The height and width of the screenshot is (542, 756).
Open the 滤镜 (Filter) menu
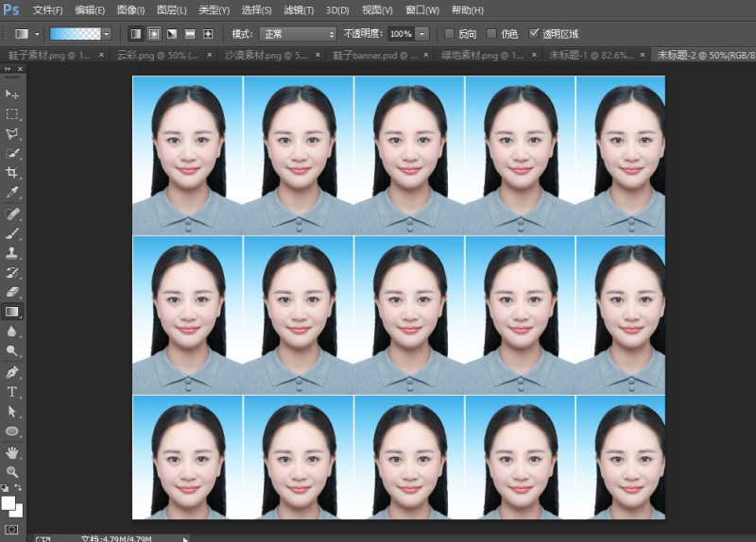tap(299, 10)
